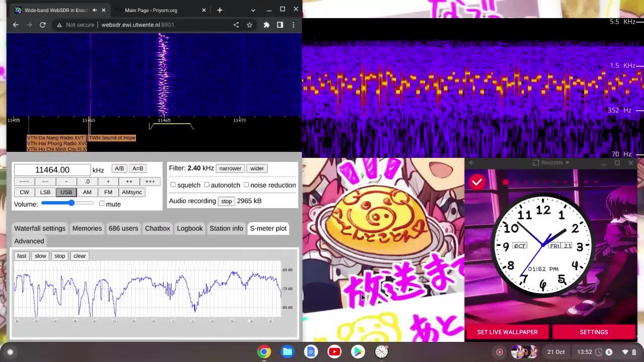Stop the audio recording
This screenshot has height=362, width=644.
[x=226, y=201]
